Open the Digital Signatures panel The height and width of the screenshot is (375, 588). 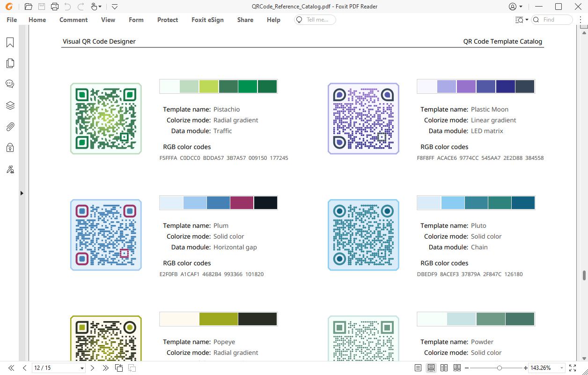point(10,169)
